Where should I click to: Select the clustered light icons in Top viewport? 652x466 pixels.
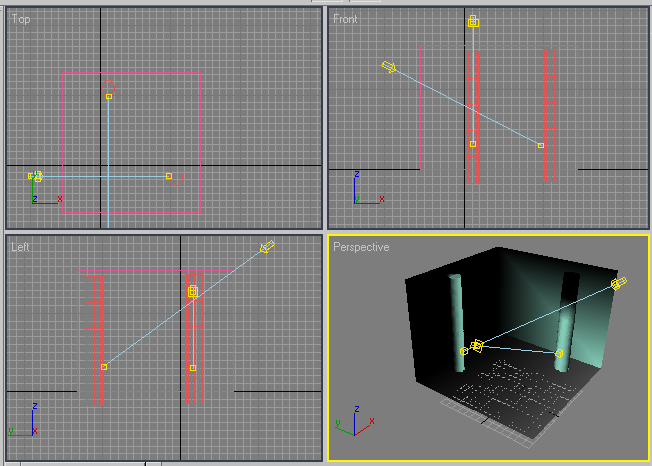pos(36,176)
